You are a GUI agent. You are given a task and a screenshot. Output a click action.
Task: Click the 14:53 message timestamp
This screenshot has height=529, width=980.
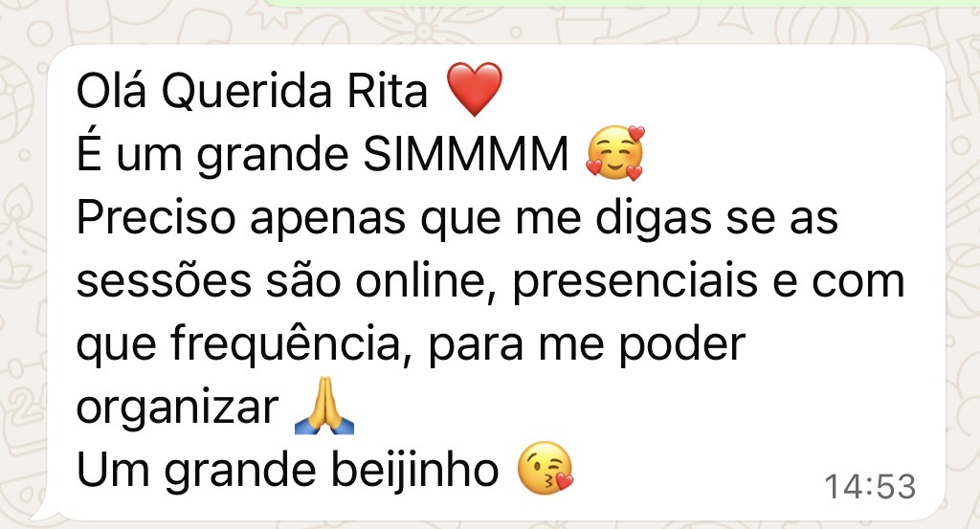(870, 486)
